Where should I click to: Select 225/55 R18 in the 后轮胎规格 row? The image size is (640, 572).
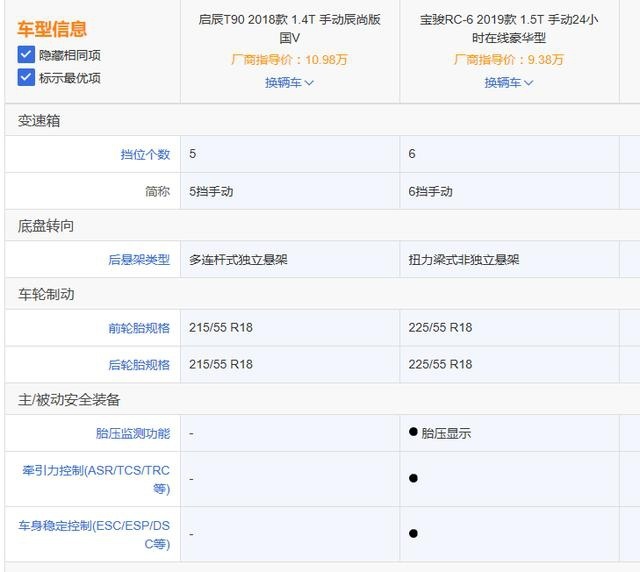[440, 364]
